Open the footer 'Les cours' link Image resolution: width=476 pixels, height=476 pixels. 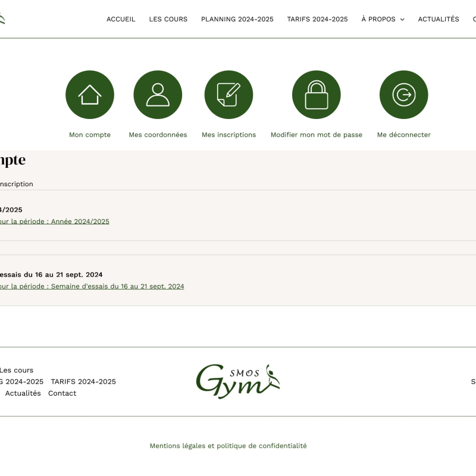tap(17, 370)
